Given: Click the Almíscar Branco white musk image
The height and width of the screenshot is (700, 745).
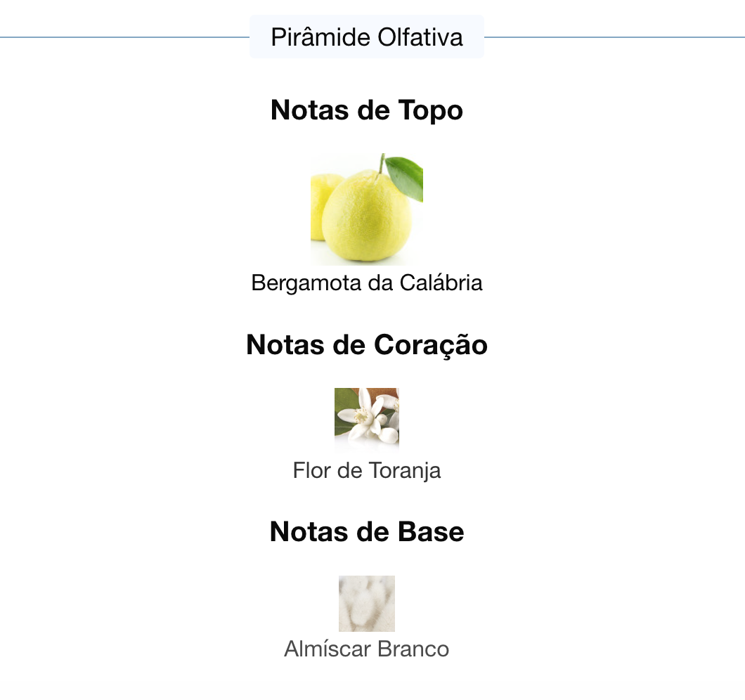Looking at the screenshot, I should (x=366, y=603).
